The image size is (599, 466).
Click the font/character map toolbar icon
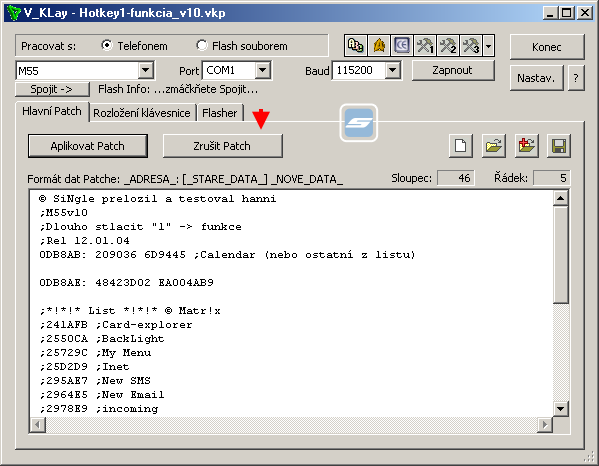point(356,46)
